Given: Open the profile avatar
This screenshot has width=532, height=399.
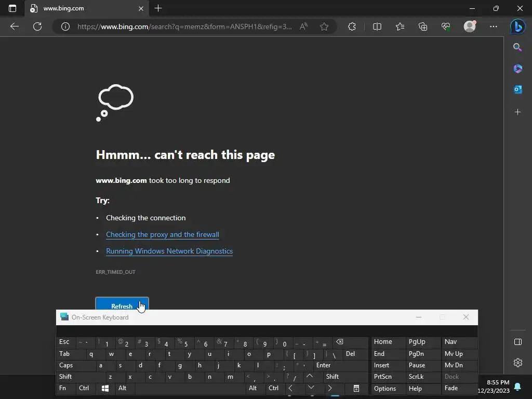Looking at the screenshot, I should point(470,26).
